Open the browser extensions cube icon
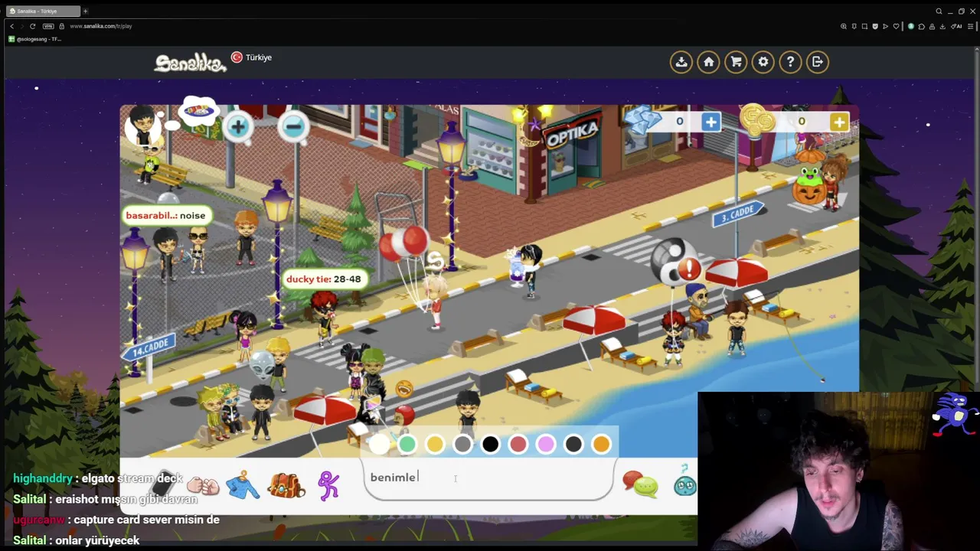This screenshot has height=551, width=980. click(921, 26)
